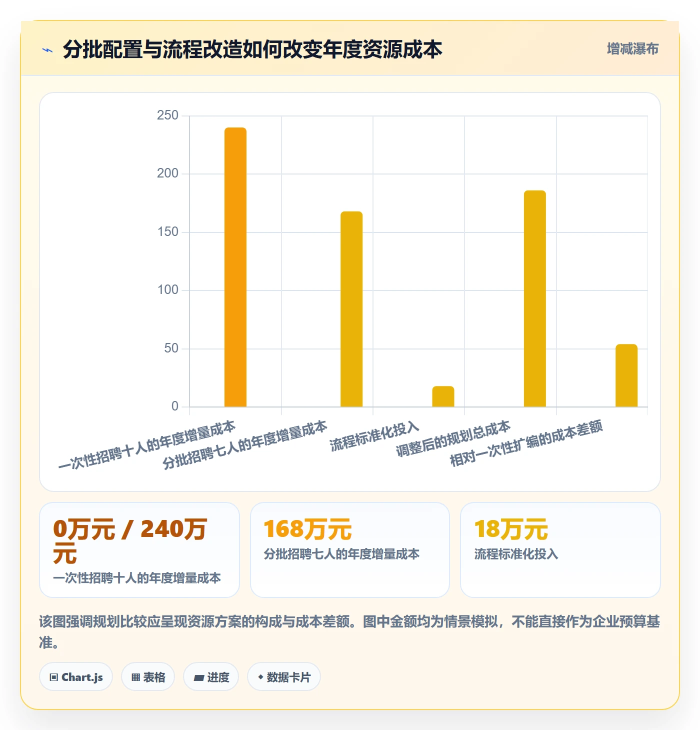Click the bar for 调整后的规划总成本
This screenshot has width=700, height=730.
(x=535, y=298)
